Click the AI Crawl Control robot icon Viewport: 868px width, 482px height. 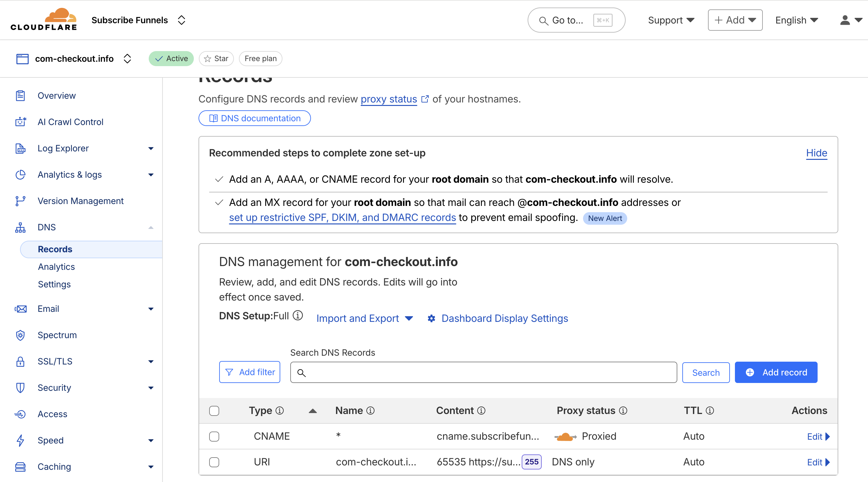coord(21,122)
